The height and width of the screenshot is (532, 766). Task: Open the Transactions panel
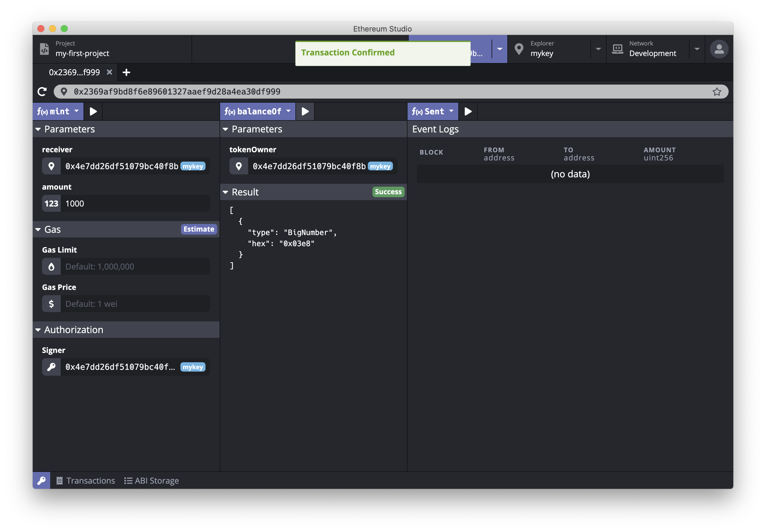pos(86,480)
